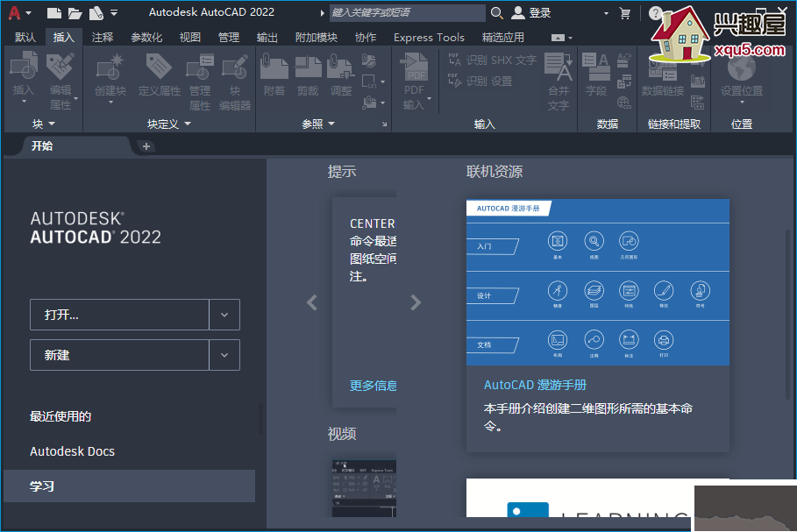Click the 登录 sign-in user icon
Image resolution: width=797 pixels, height=532 pixels.
point(517,12)
